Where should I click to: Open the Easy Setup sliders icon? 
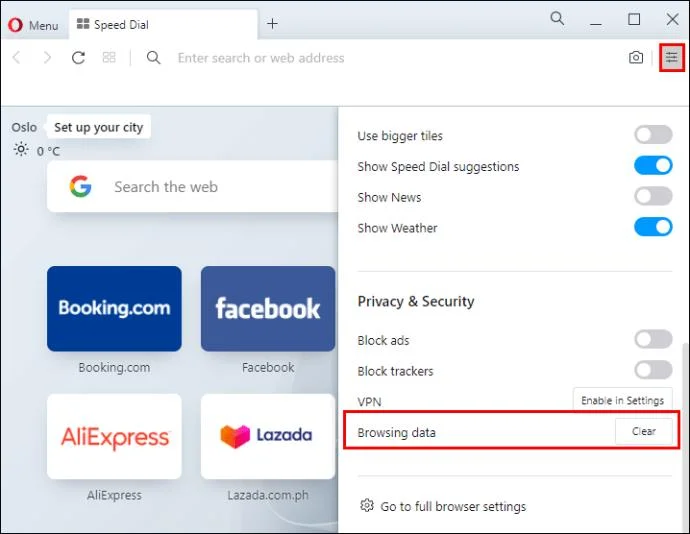coord(672,57)
